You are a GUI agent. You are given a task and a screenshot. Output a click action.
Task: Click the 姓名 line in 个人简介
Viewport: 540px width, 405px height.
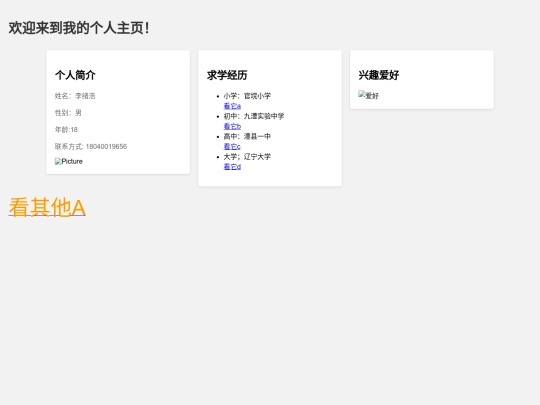click(75, 96)
